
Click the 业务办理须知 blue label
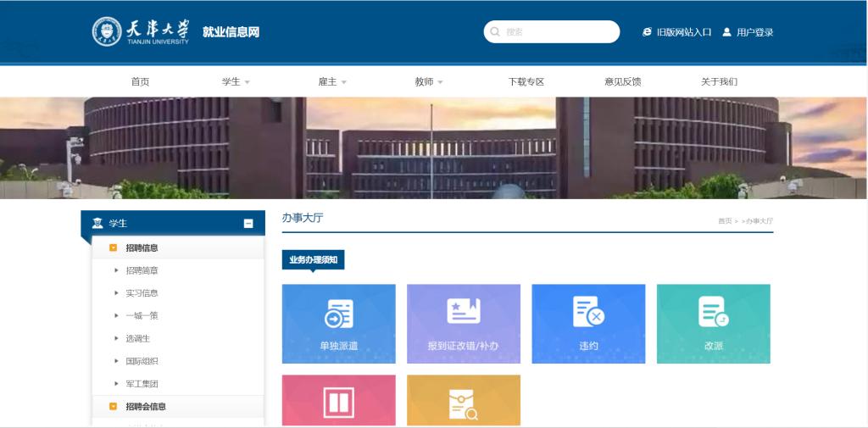tap(313, 260)
